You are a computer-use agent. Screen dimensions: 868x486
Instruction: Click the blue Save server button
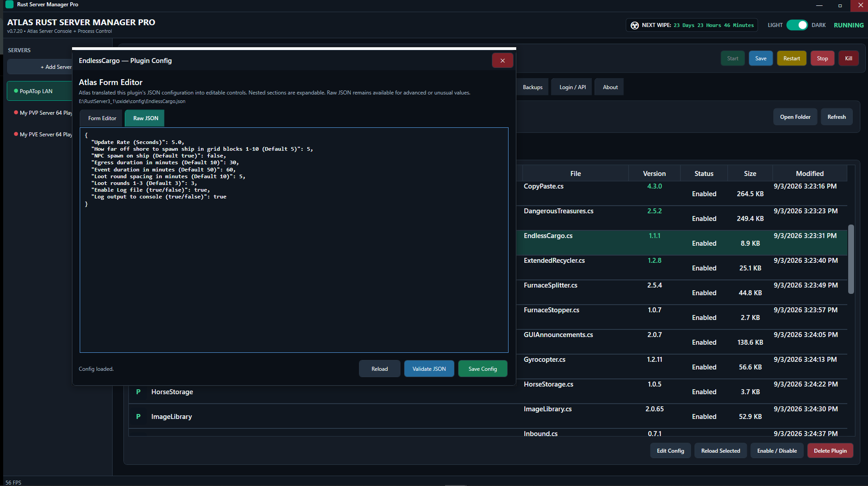pos(761,58)
